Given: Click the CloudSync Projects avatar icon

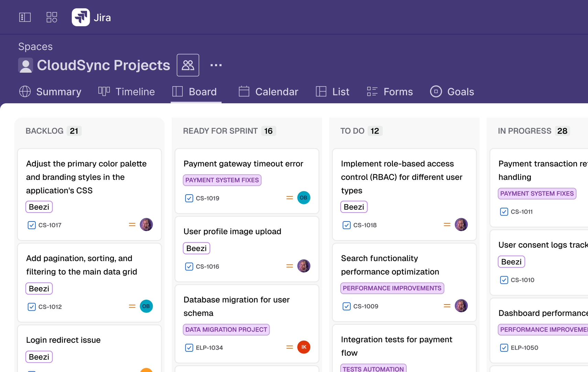Looking at the screenshot, I should tap(25, 65).
